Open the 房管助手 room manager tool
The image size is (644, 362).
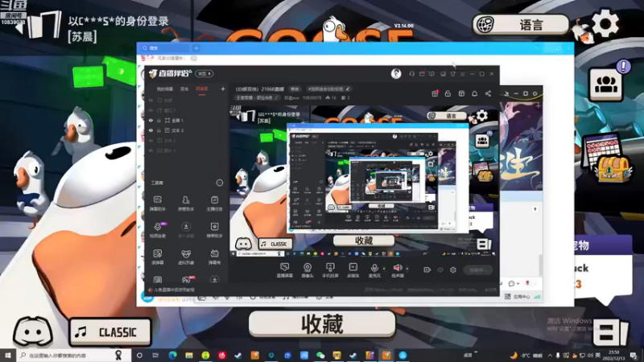coord(186,203)
